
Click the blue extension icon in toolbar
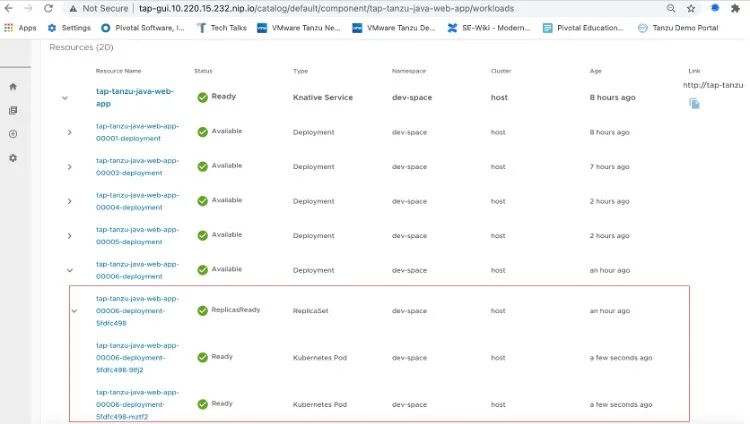715,8
